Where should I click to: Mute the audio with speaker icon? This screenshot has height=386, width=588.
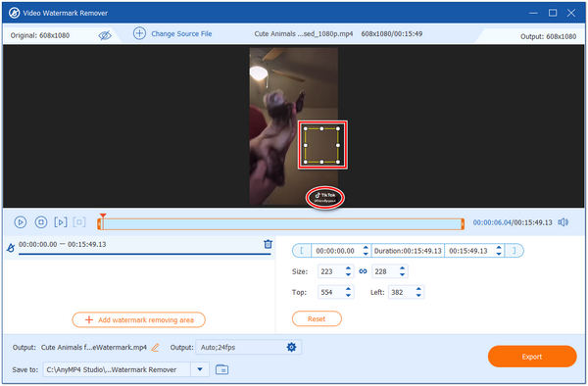point(563,222)
